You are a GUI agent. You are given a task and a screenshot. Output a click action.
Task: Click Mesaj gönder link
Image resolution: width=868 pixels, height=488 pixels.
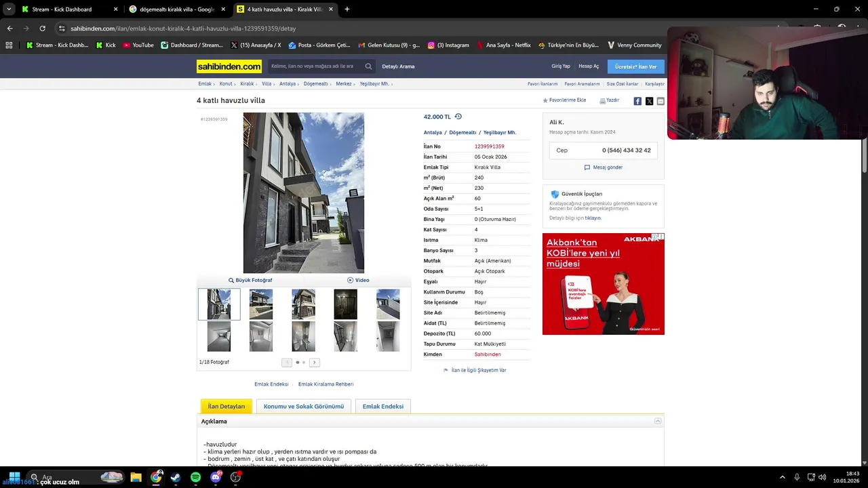(x=604, y=167)
